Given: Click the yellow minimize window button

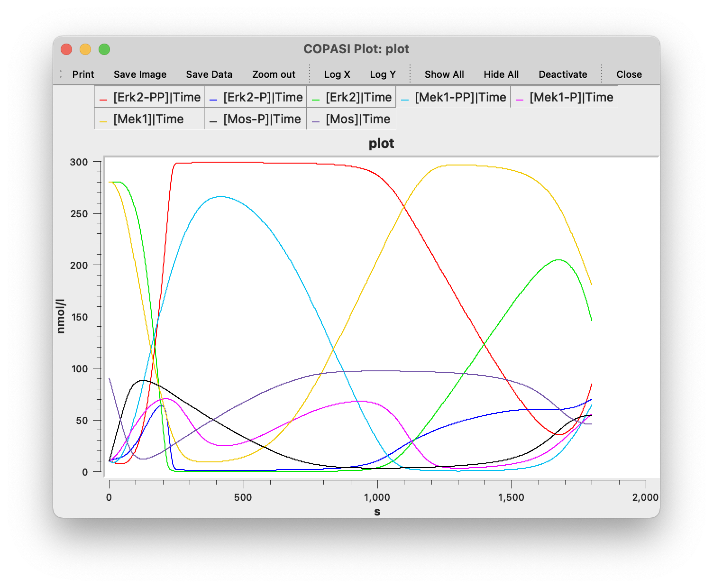Looking at the screenshot, I should [x=85, y=49].
